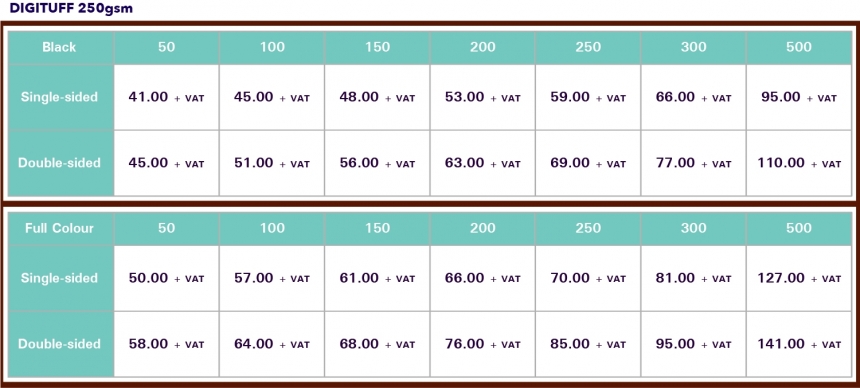Select the Full Colour table header cell

(59, 228)
